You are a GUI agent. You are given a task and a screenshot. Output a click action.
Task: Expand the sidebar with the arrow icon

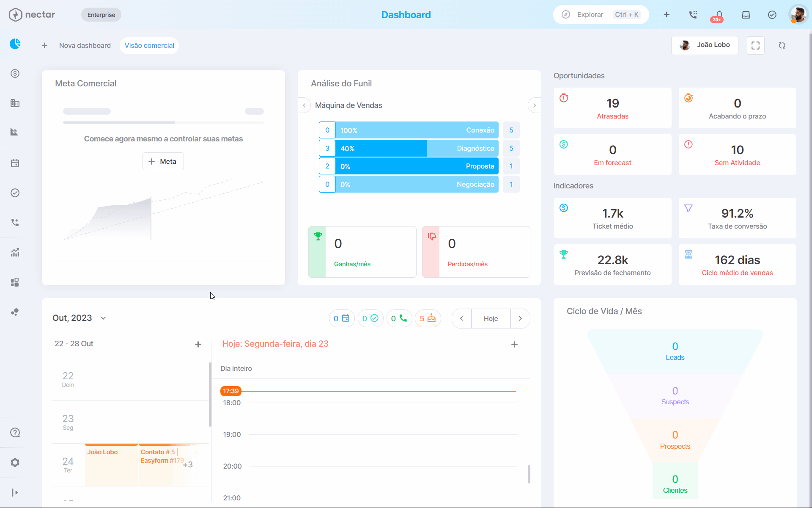point(15,492)
